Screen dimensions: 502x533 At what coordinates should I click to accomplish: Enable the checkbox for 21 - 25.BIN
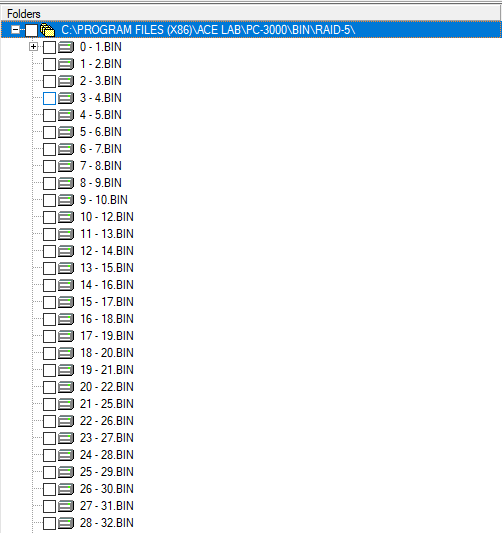pyautogui.click(x=49, y=404)
